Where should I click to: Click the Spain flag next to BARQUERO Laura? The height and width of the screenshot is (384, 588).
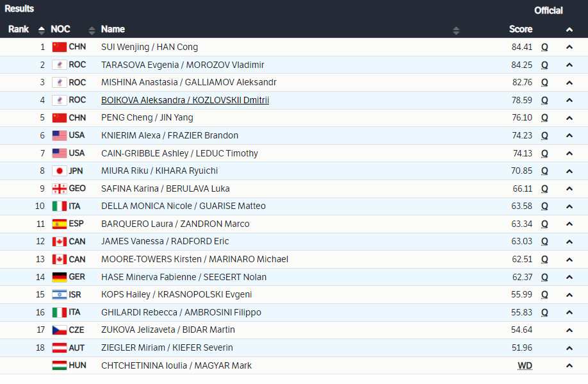59,224
